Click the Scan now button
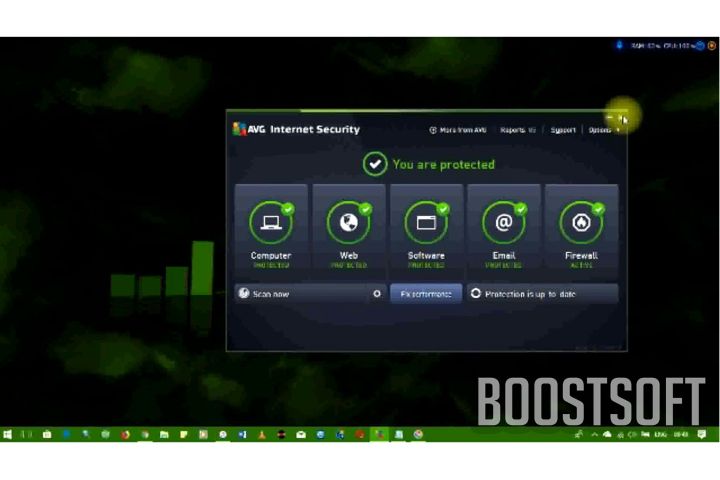 [302, 294]
